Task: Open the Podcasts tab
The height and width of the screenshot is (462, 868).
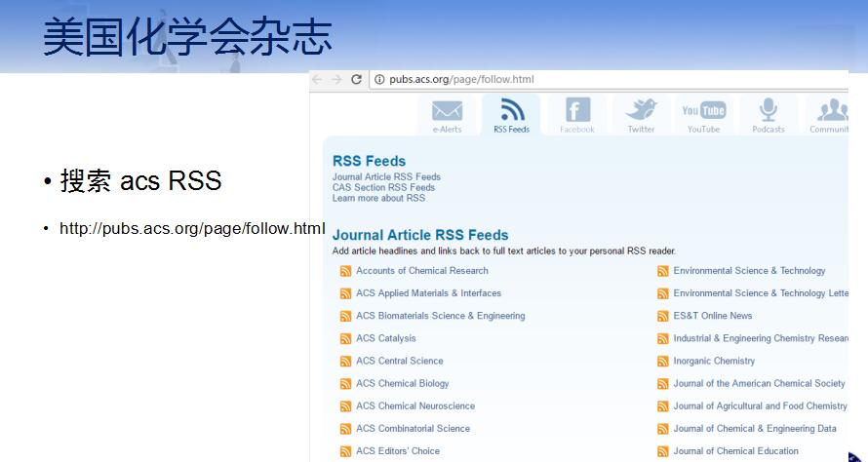Action: [769, 115]
